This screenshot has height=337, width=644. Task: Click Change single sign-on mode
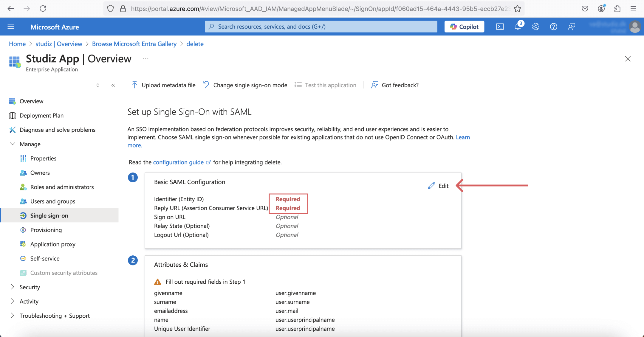(x=245, y=85)
